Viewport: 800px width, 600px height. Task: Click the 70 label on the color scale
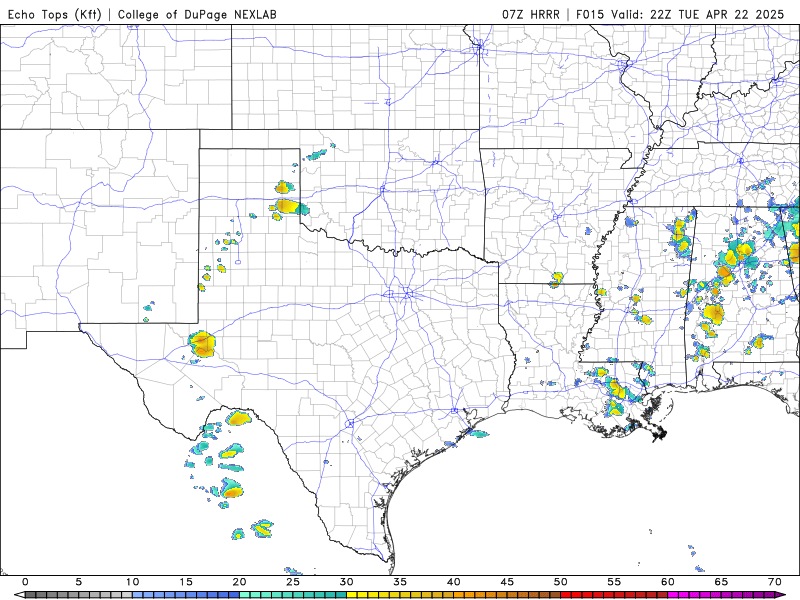775,582
